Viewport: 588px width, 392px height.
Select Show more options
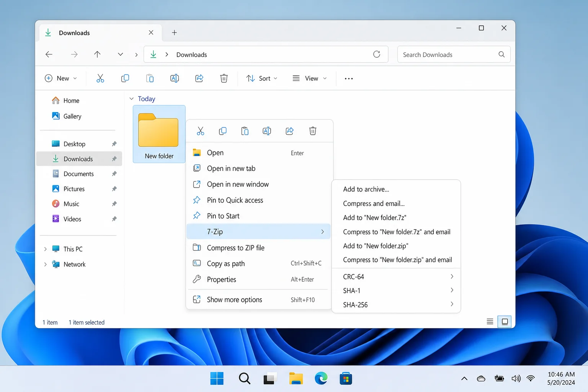258,300
